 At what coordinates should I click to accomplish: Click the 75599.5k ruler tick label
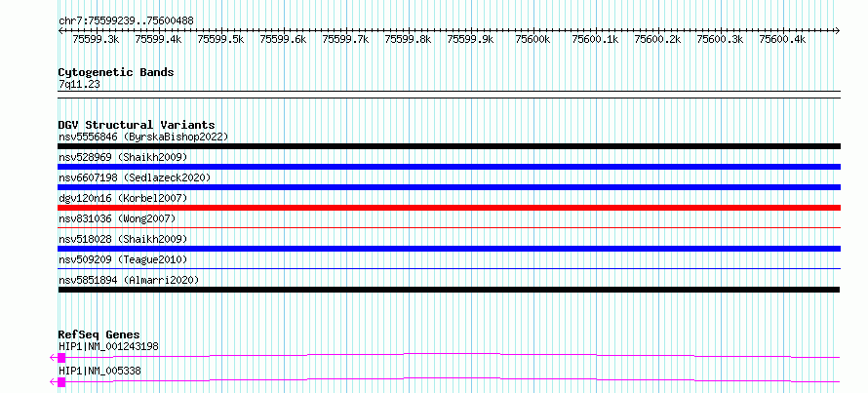tap(220, 39)
